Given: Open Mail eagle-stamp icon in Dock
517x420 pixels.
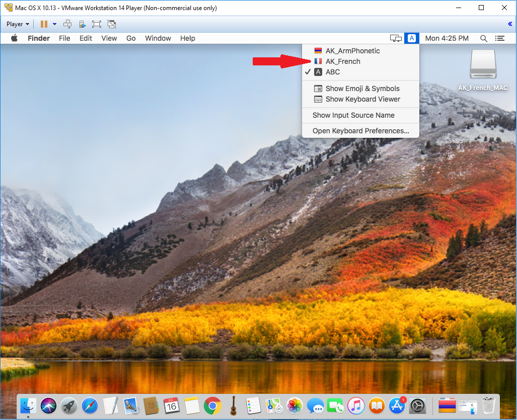Looking at the screenshot, I should pos(131,405).
